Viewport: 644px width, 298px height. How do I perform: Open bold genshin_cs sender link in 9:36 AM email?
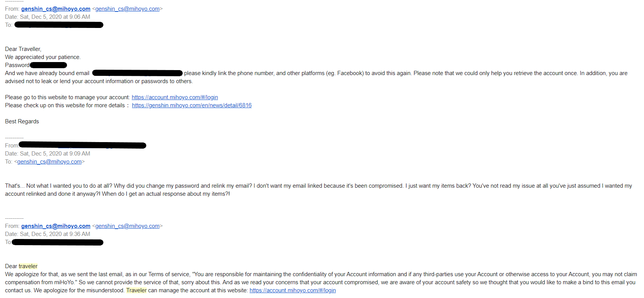(x=56, y=226)
